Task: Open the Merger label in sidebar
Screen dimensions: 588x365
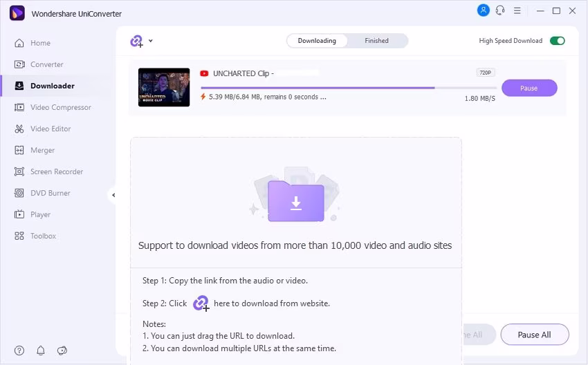Action: [x=42, y=150]
